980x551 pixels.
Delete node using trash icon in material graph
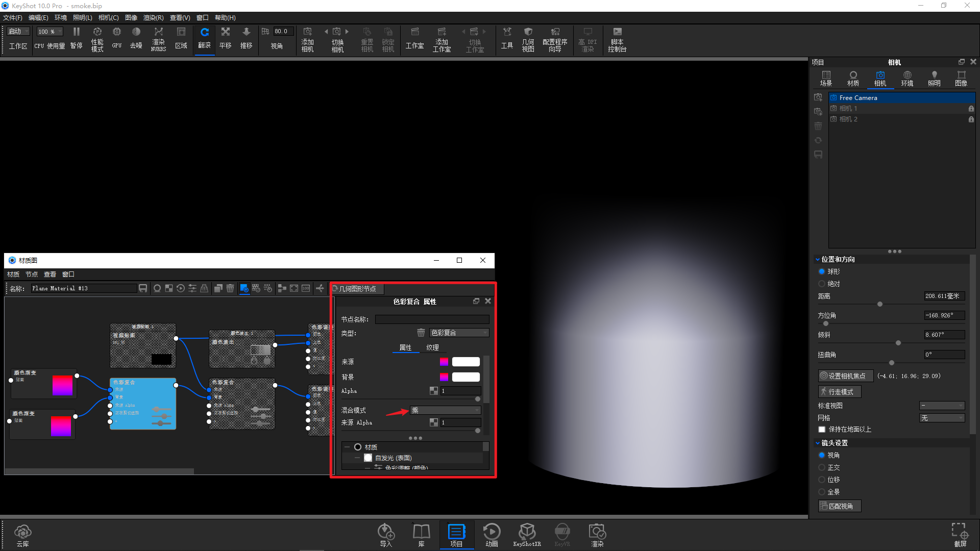(230, 288)
